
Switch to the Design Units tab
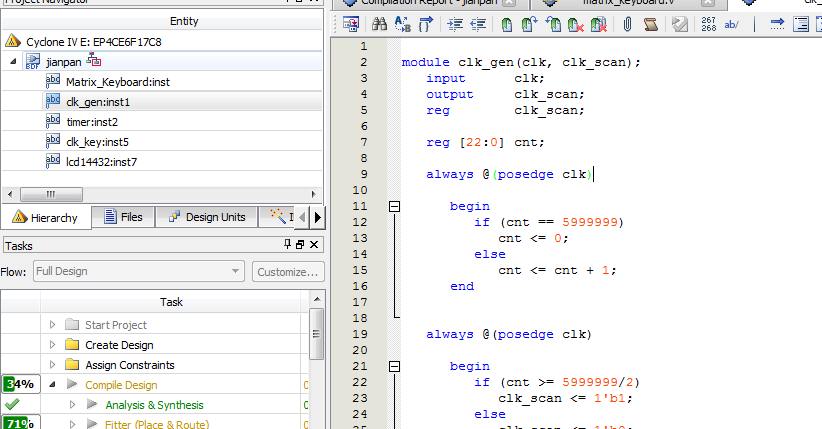point(207,217)
